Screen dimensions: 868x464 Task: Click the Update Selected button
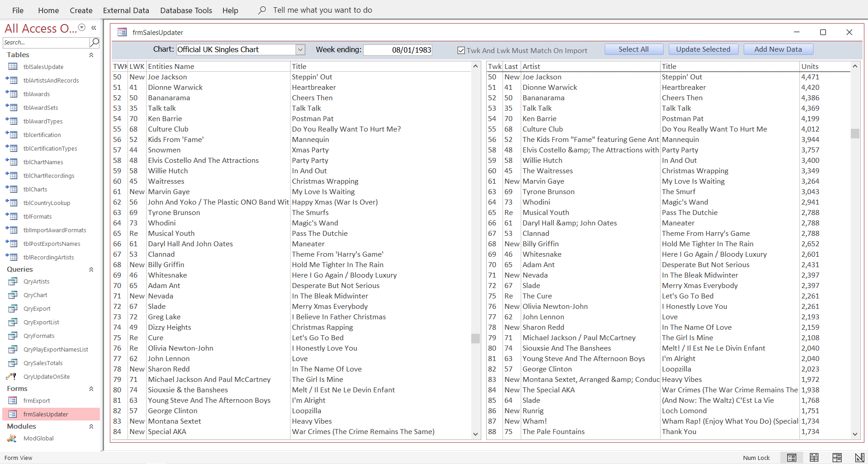[x=703, y=49]
